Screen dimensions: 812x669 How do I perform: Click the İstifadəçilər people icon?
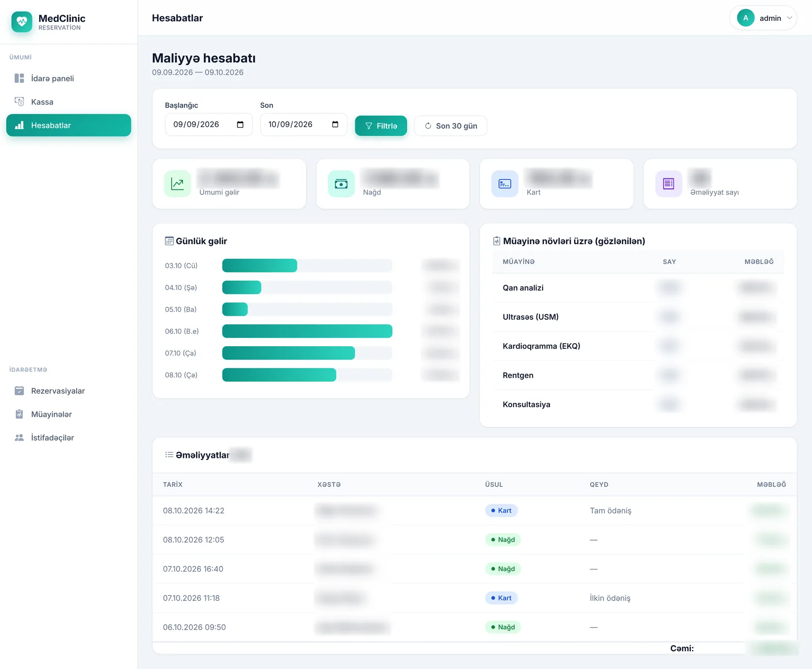tap(19, 438)
